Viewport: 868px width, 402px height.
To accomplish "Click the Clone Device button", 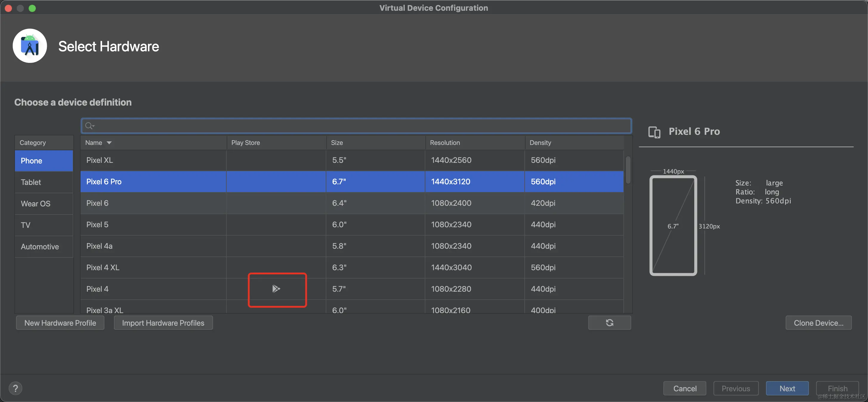I will coord(818,323).
